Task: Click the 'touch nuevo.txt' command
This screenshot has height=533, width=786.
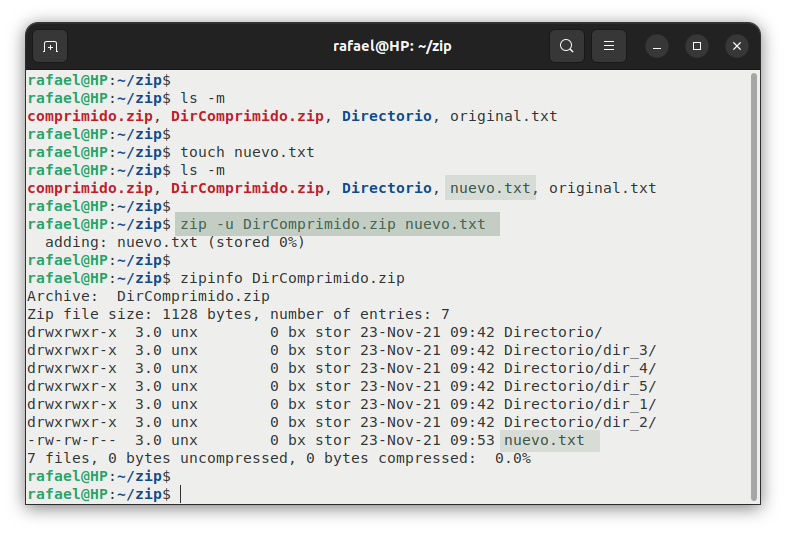Action: 247,152
